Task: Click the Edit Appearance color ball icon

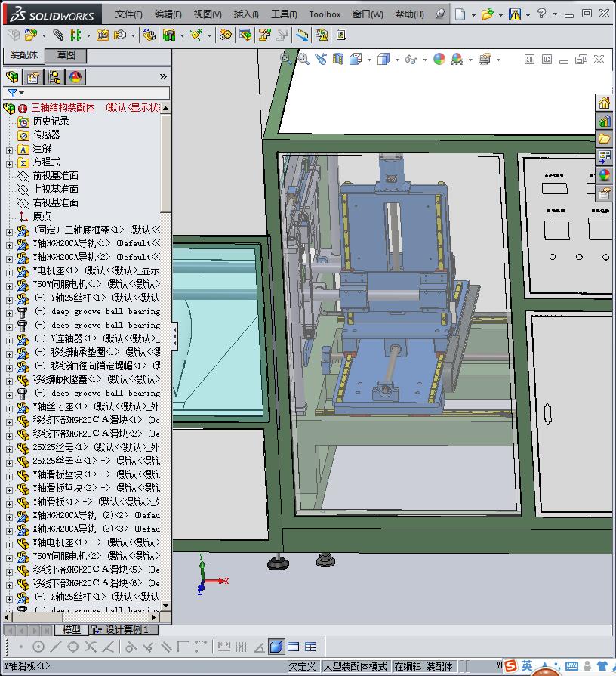Action: [x=439, y=59]
